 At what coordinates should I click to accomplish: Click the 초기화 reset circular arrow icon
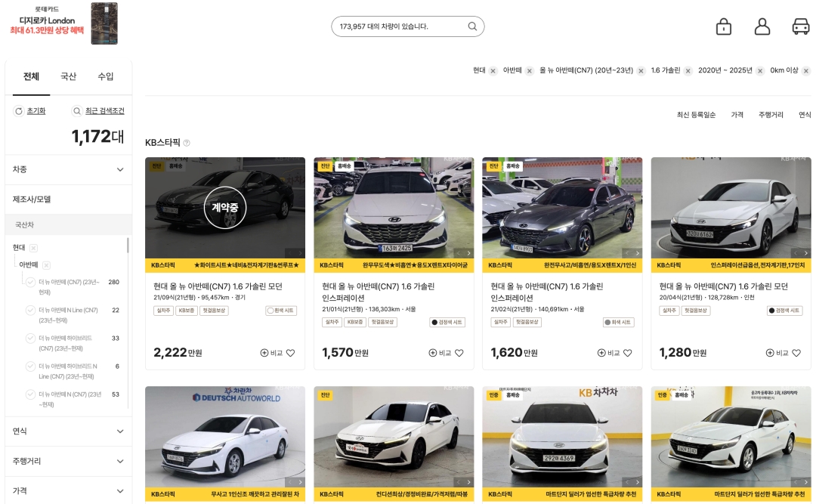click(19, 111)
